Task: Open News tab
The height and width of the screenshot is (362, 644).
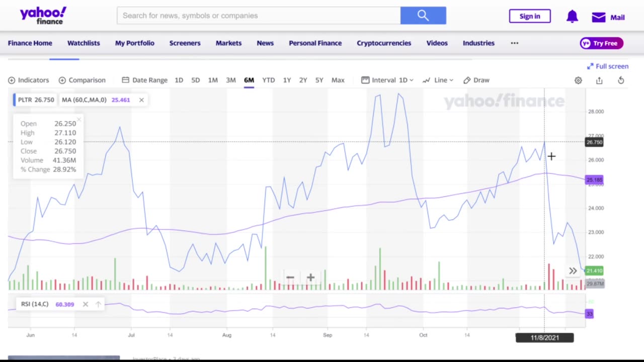Action: (x=265, y=43)
